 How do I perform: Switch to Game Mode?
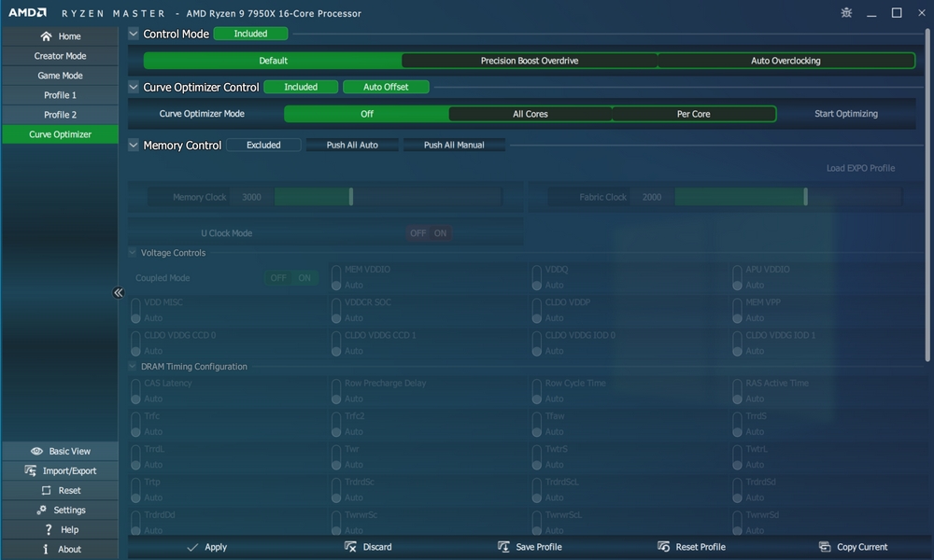60,76
